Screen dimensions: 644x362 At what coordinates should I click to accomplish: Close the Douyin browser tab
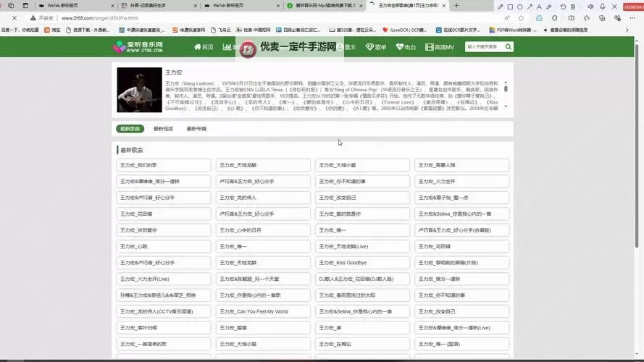tap(195, 5)
